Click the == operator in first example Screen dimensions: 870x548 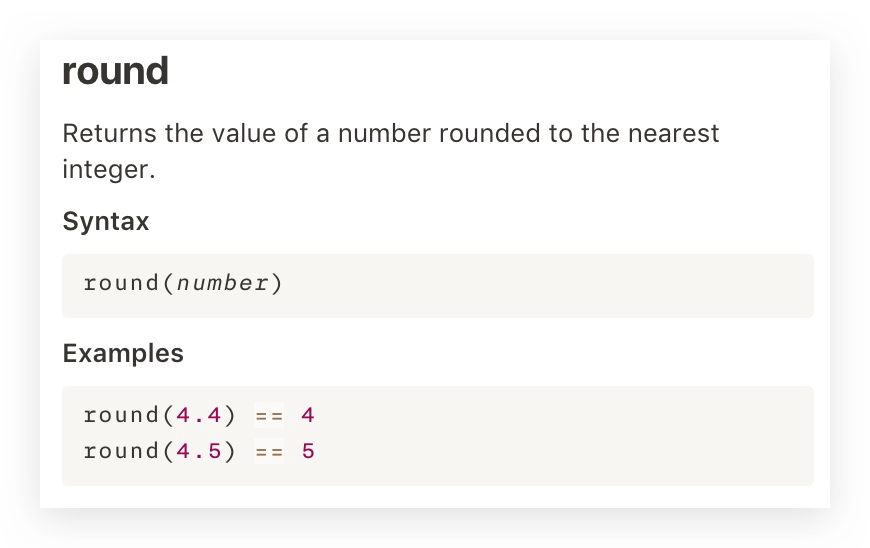(x=269, y=415)
